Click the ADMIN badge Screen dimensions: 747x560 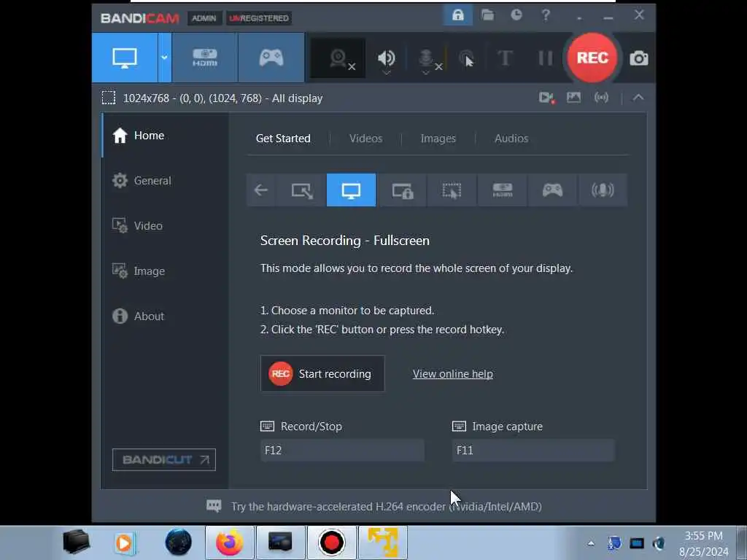204,18
